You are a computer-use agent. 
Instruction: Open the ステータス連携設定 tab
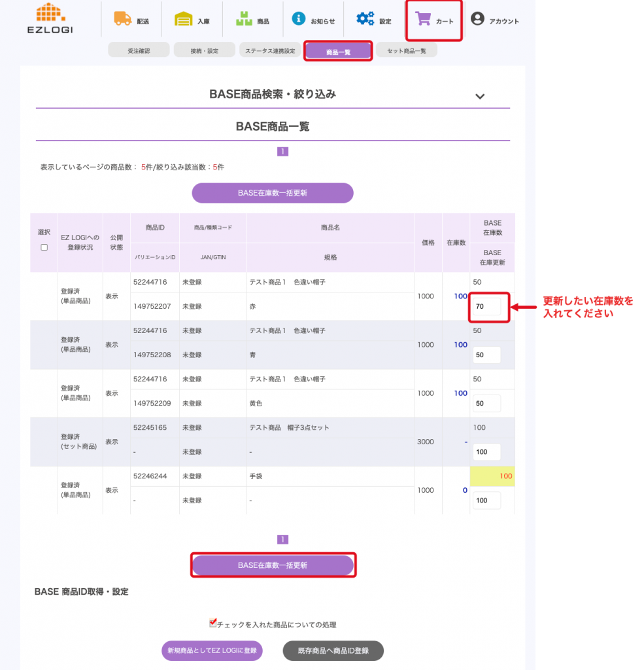(270, 50)
